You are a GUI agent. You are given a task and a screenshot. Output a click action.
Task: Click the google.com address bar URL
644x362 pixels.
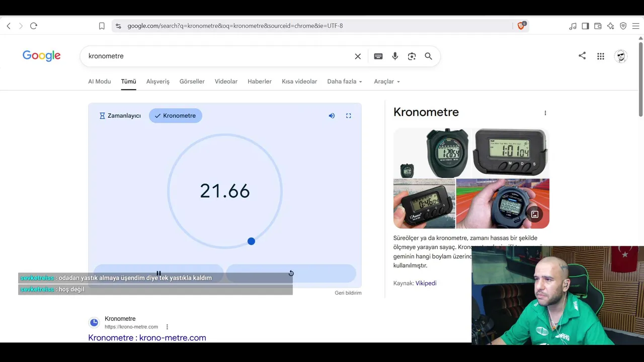point(235,26)
